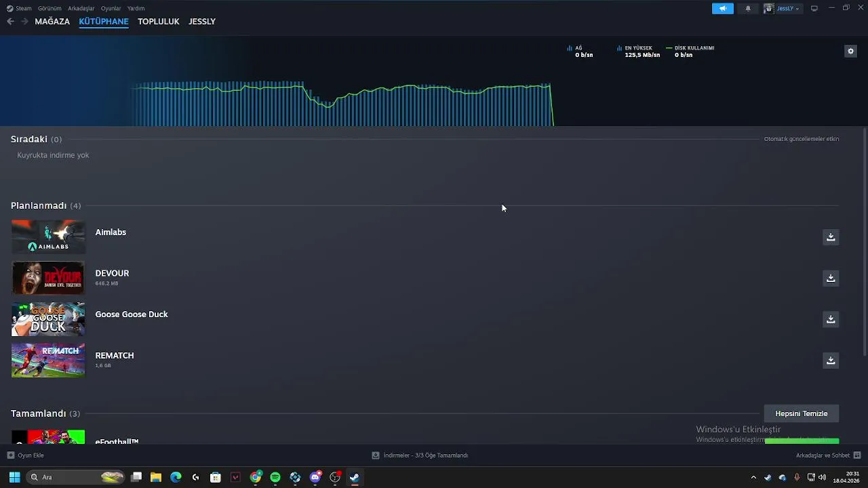Go forward with the right arrow

(24, 22)
